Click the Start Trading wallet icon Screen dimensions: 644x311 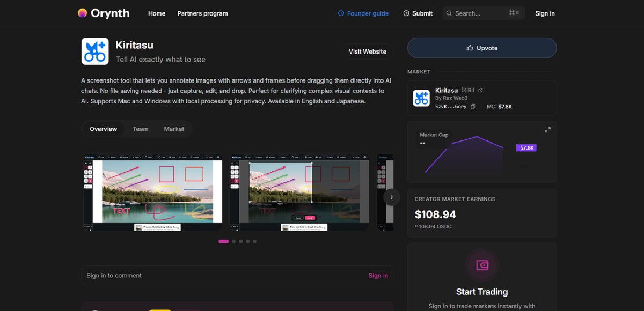481,265
